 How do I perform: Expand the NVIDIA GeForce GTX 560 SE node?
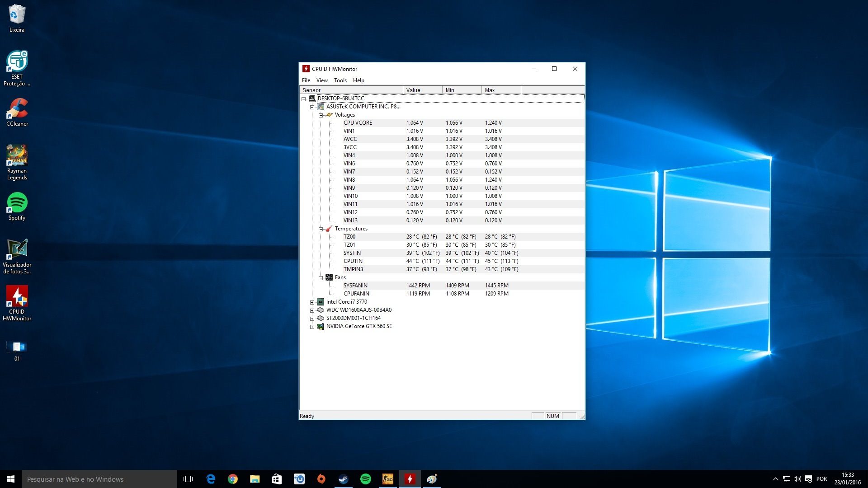tap(312, 327)
